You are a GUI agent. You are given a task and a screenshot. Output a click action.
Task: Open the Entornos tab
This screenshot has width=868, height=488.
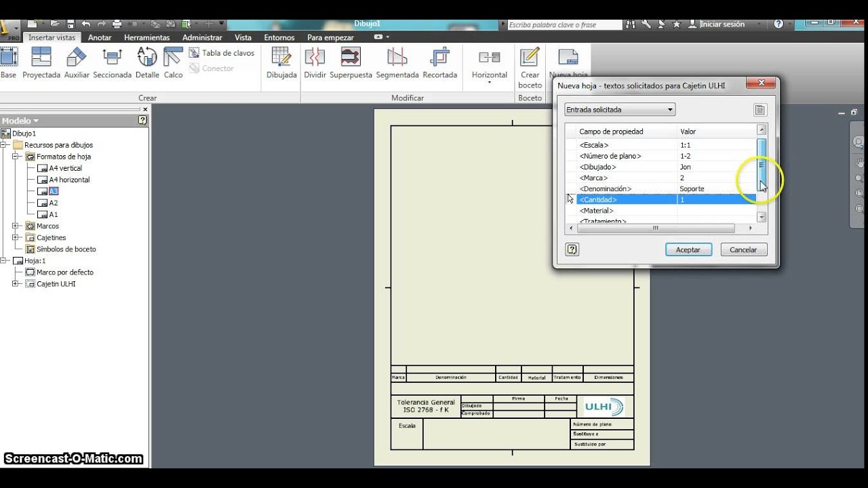(x=279, y=37)
